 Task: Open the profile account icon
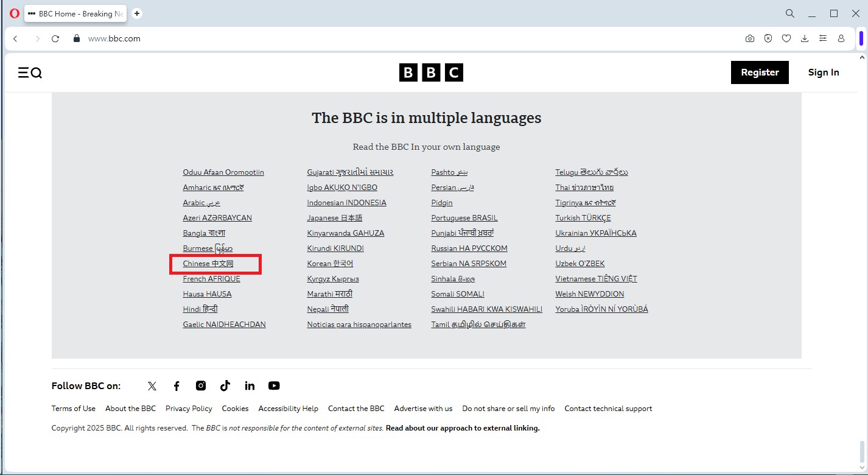(x=841, y=38)
